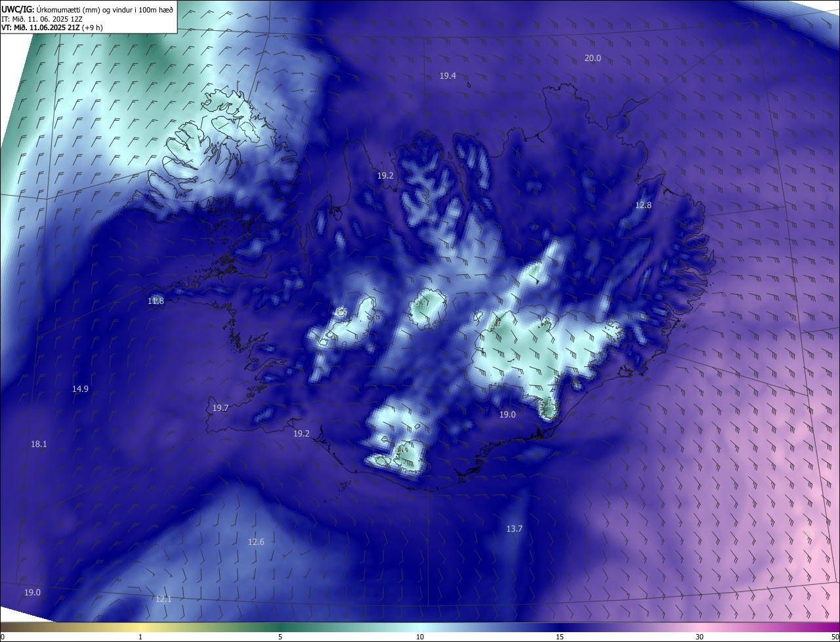Click the 0 tick label on the colour scale
The height and width of the screenshot is (642, 840).
click(3, 637)
